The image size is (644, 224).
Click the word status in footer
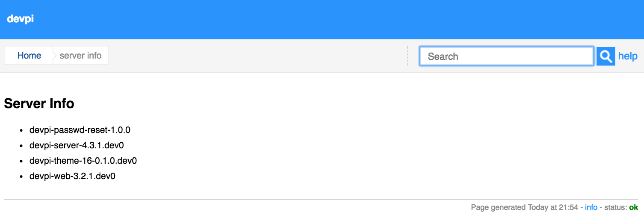(x=615, y=207)
